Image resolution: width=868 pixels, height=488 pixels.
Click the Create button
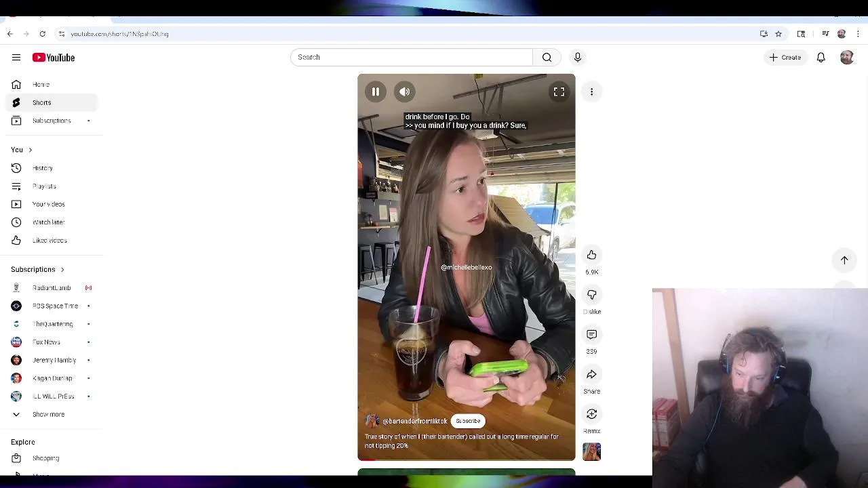pos(785,58)
